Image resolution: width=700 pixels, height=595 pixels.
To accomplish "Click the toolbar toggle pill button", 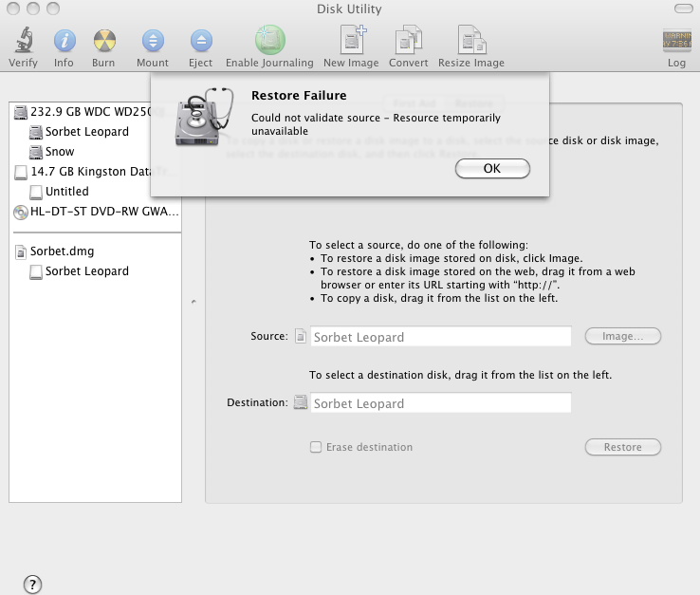I will [684, 9].
